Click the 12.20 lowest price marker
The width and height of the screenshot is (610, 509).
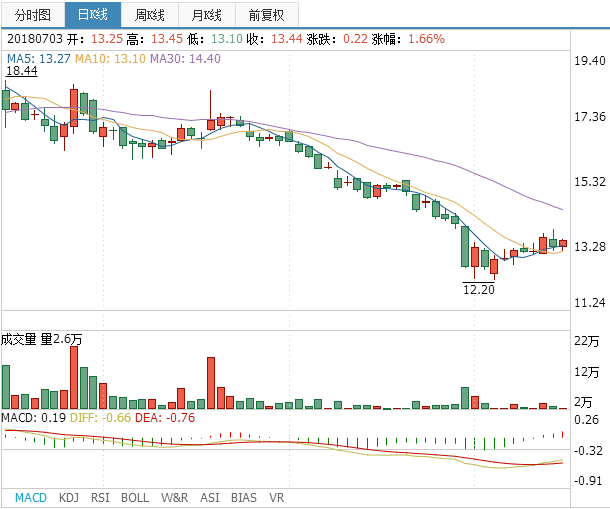click(478, 289)
